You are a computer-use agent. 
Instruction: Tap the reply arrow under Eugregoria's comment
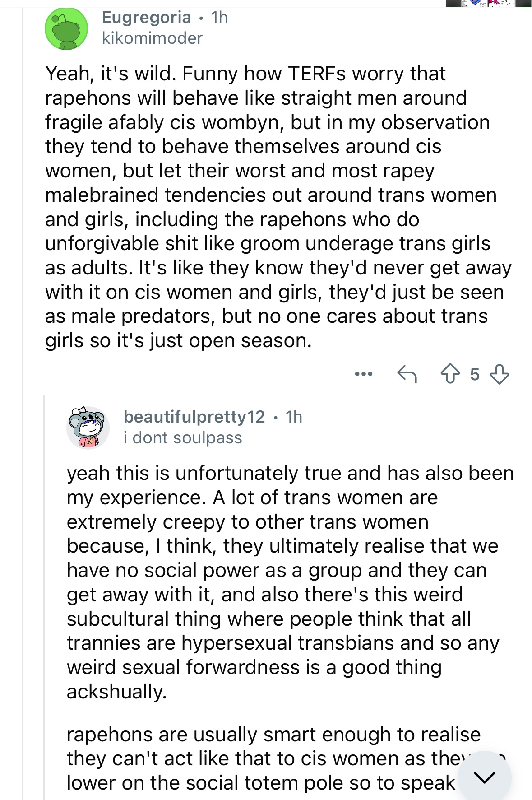[407, 374]
